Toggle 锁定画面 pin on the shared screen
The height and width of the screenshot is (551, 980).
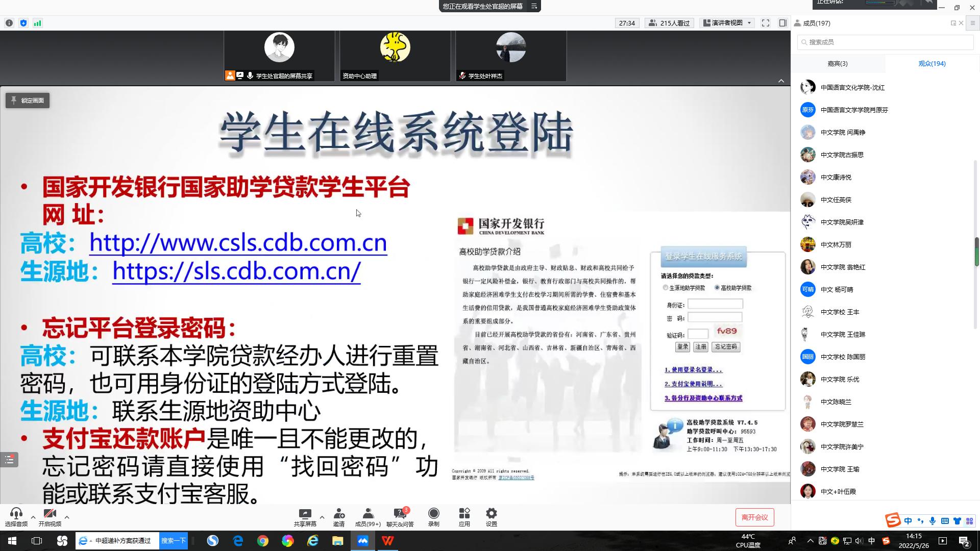point(28,101)
